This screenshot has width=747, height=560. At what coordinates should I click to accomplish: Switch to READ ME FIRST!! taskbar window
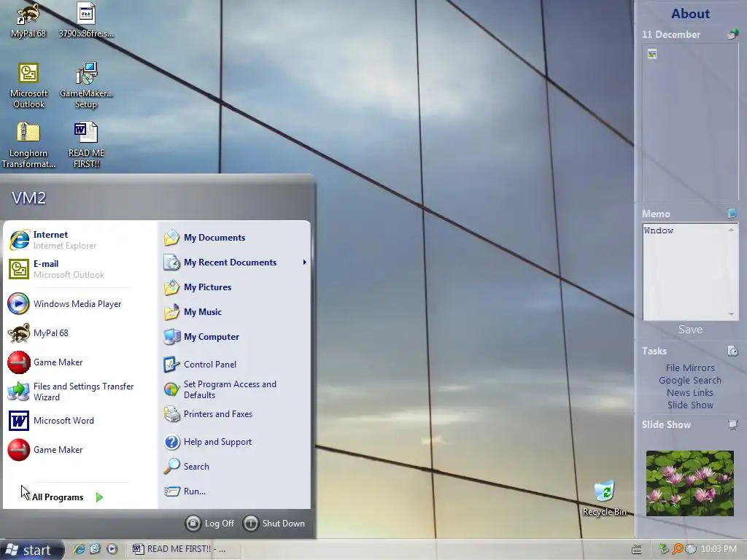point(184,549)
